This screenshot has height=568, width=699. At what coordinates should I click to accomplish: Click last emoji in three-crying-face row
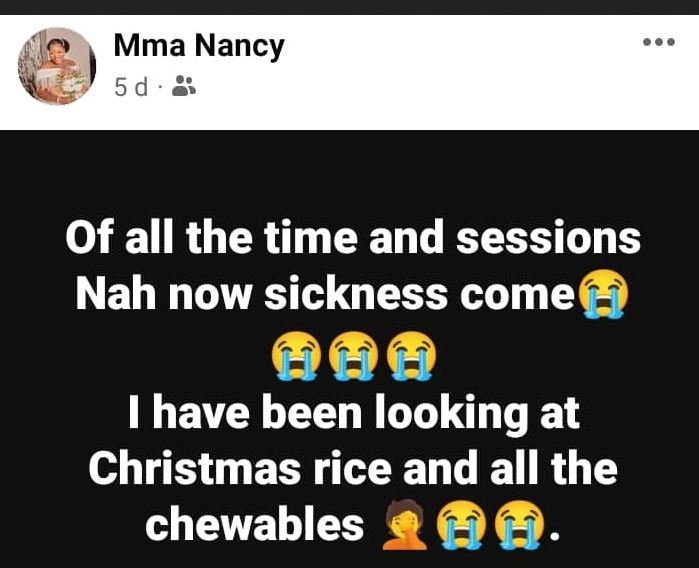pyautogui.click(x=410, y=353)
